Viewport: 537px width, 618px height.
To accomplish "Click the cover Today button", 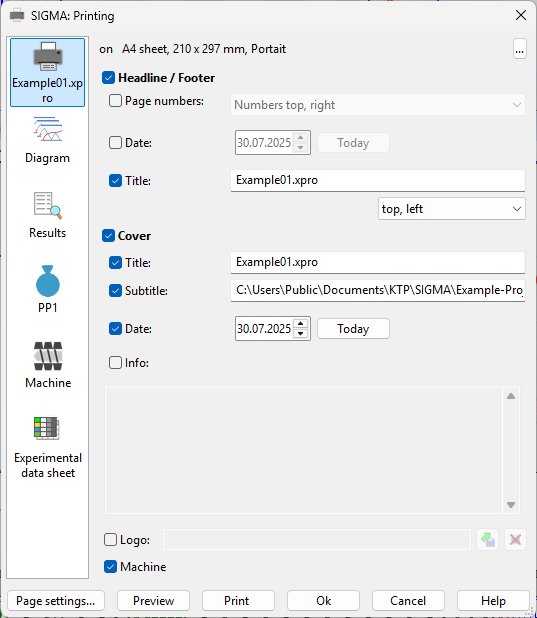I will pos(353,328).
